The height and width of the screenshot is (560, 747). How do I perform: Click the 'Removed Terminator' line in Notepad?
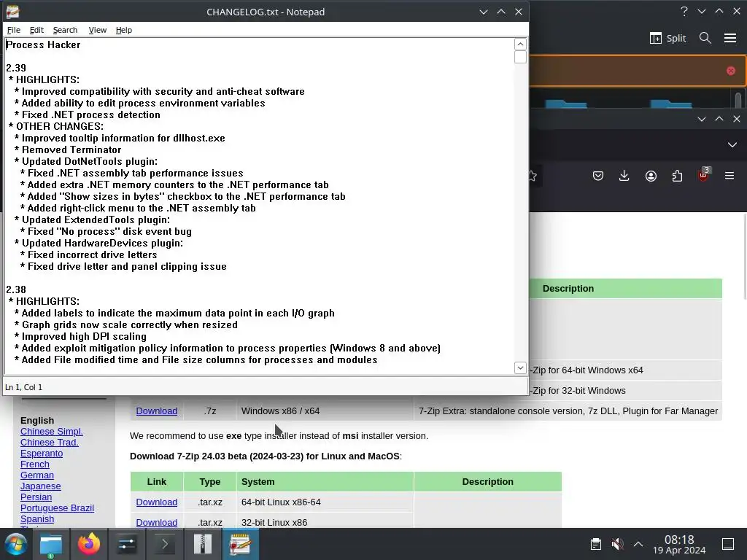(x=71, y=150)
